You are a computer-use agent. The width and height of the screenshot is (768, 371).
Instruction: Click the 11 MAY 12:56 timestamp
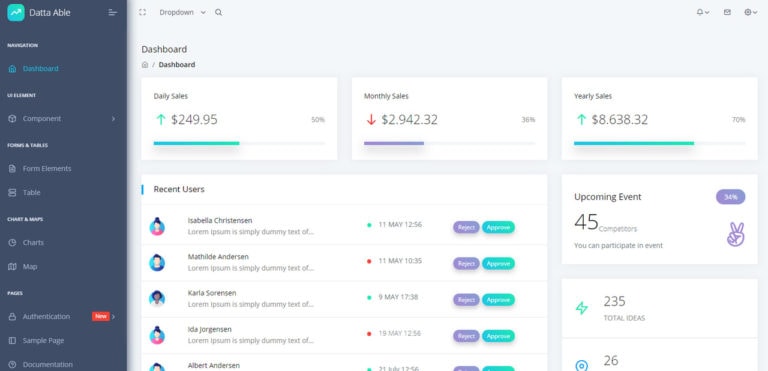400,224
